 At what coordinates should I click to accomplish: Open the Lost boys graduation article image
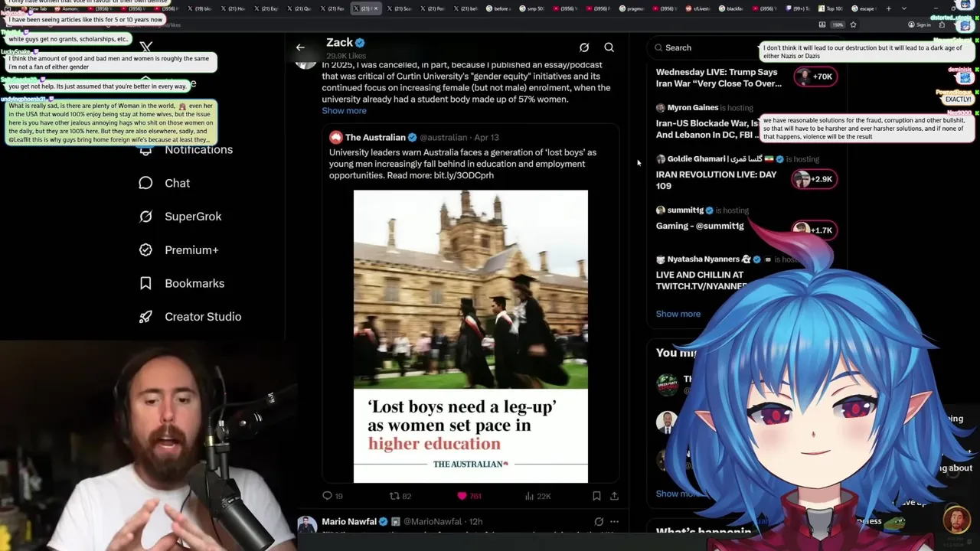(x=471, y=337)
